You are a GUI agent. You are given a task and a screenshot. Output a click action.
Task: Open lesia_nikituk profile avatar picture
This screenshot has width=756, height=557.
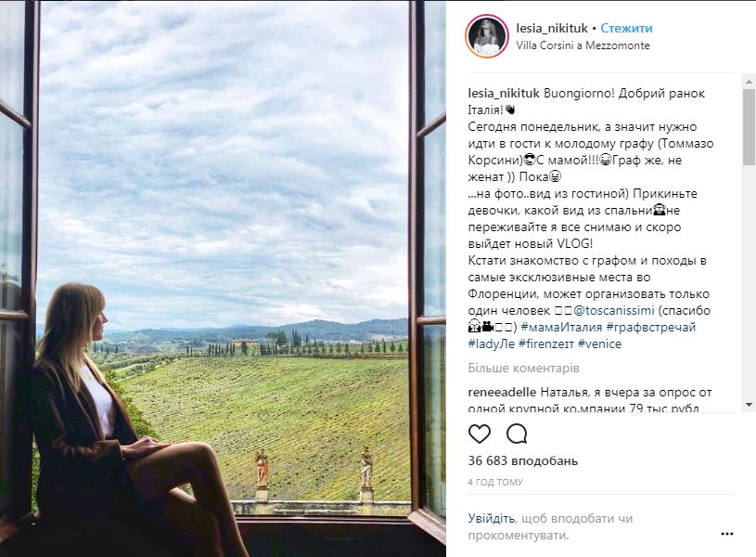[x=487, y=36]
